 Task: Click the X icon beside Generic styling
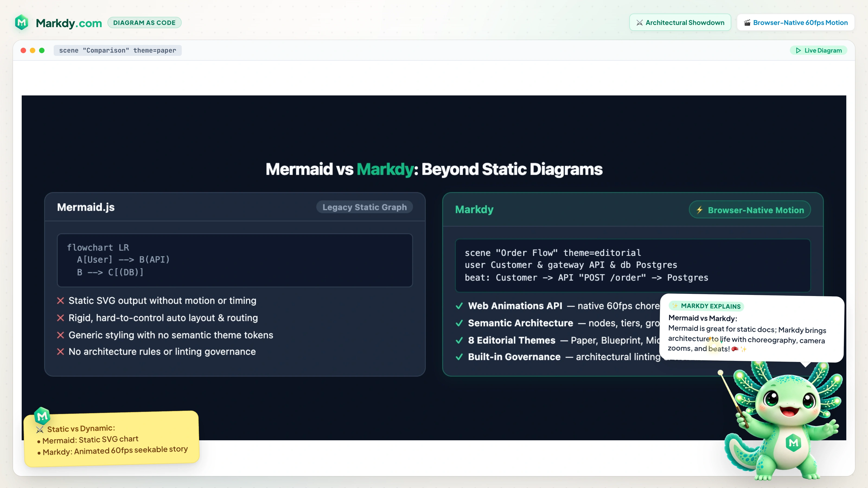61,335
